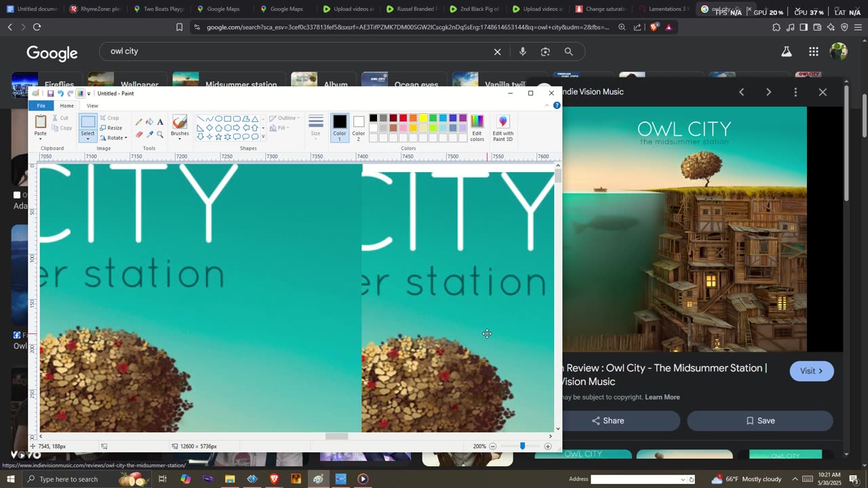
Task: Select the Pencil tool in Paint
Action: [139, 122]
